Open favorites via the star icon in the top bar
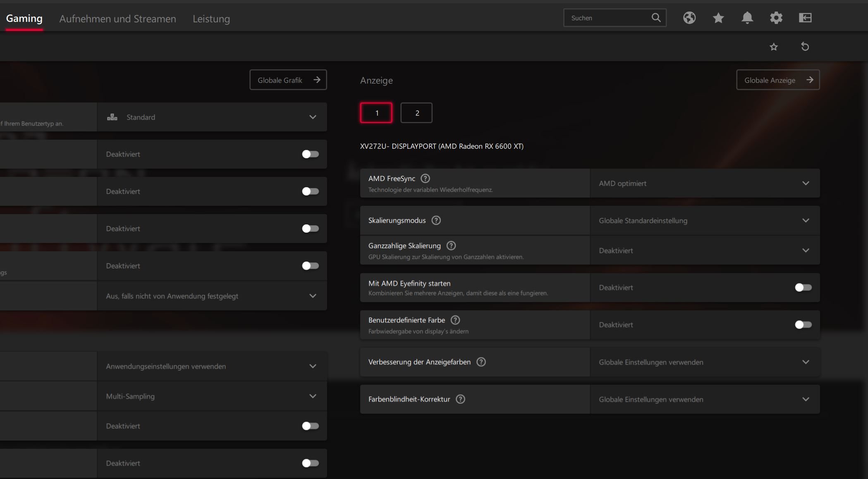 coord(718,18)
